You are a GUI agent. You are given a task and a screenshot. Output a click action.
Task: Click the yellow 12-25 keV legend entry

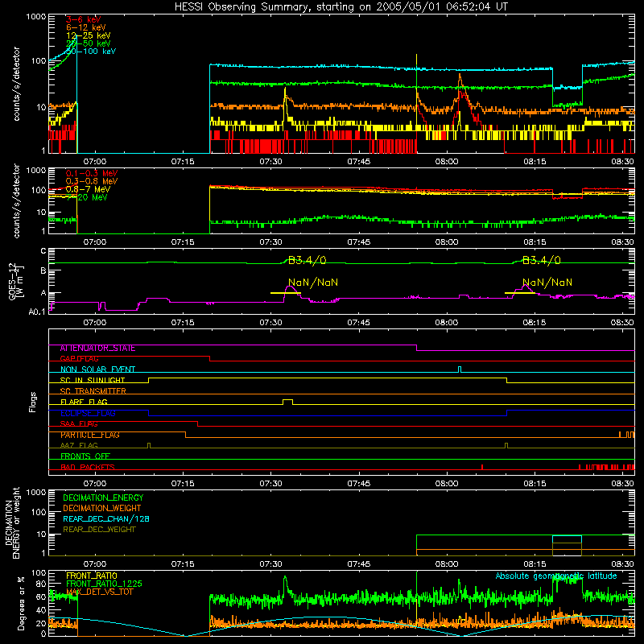[89, 35]
